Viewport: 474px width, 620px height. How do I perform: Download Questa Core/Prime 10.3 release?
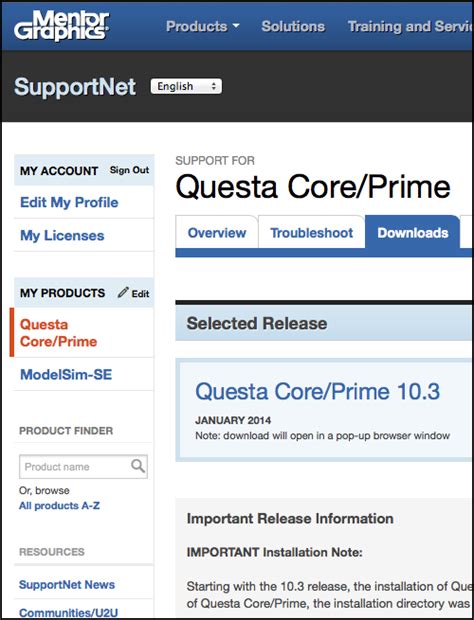coord(317,391)
